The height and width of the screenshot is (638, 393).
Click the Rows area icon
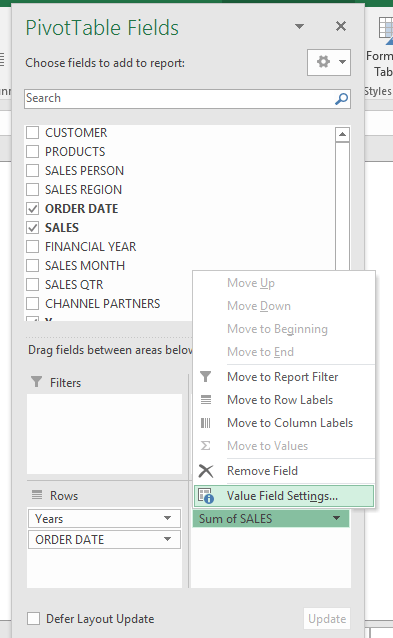(37, 495)
